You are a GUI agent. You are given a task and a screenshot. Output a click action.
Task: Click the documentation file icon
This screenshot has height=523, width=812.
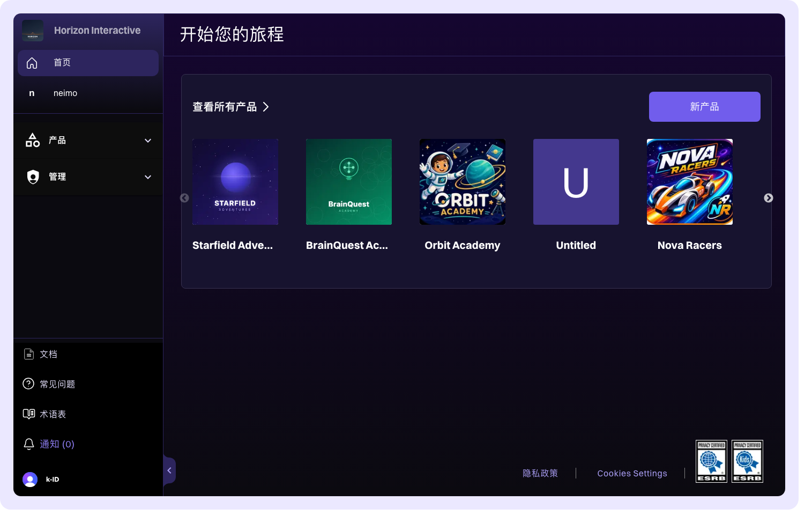coord(29,354)
